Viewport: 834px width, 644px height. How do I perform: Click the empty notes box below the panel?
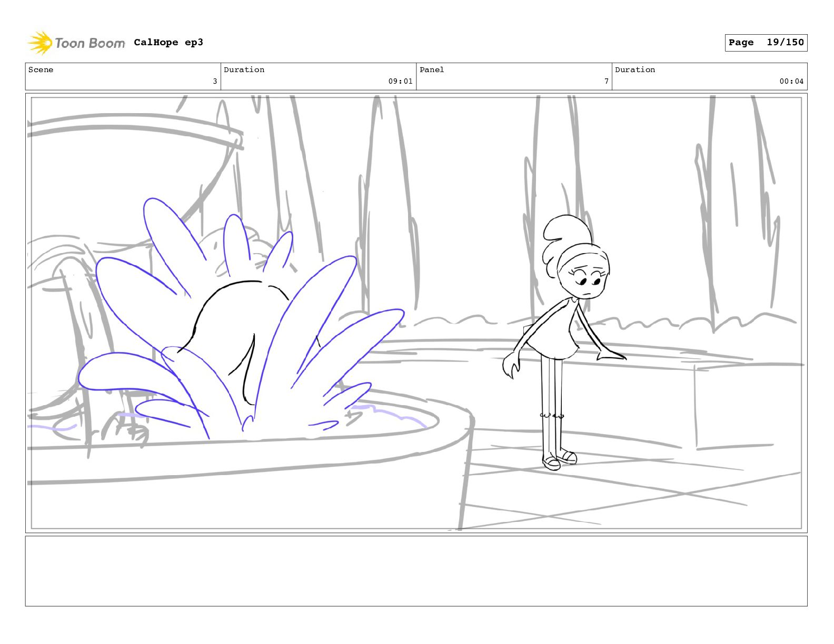[416, 571]
